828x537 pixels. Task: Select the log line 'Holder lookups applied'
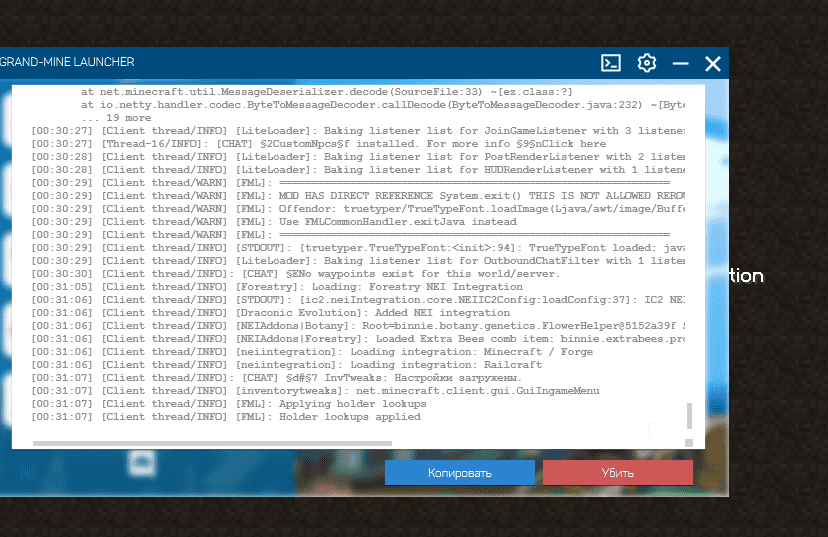[x=226, y=417]
